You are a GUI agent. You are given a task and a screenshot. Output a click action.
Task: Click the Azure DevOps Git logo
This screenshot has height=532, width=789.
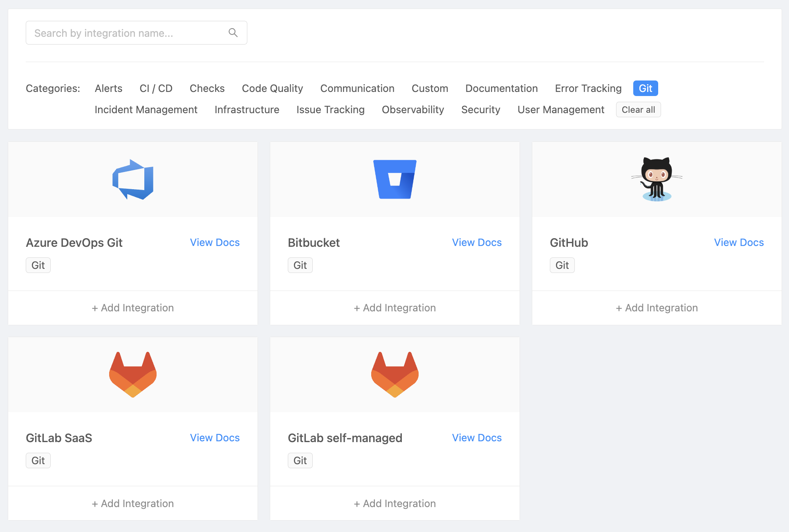click(133, 179)
